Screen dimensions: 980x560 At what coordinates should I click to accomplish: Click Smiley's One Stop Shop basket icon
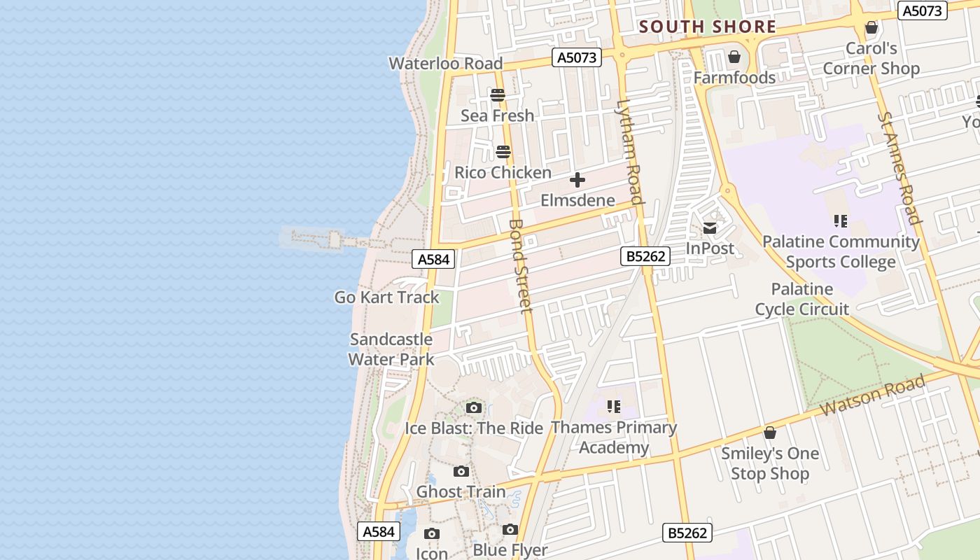click(770, 433)
